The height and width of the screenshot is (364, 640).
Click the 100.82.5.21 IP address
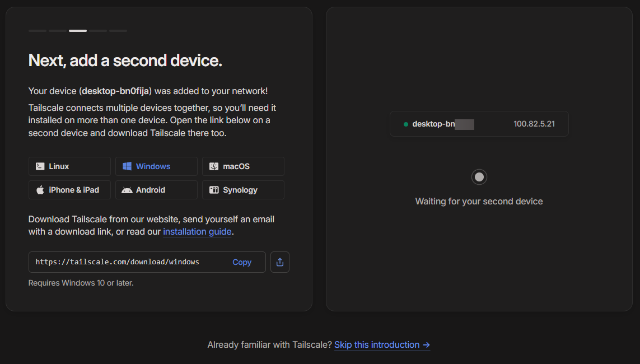pos(534,124)
